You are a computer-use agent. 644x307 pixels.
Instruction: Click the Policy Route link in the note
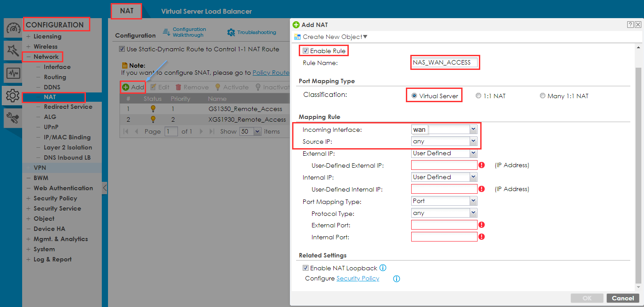[x=271, y=72]
